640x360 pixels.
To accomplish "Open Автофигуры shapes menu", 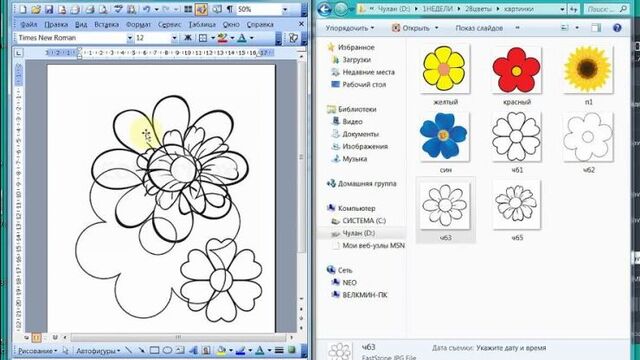I will pyautogui.click(x=98, y=351).
